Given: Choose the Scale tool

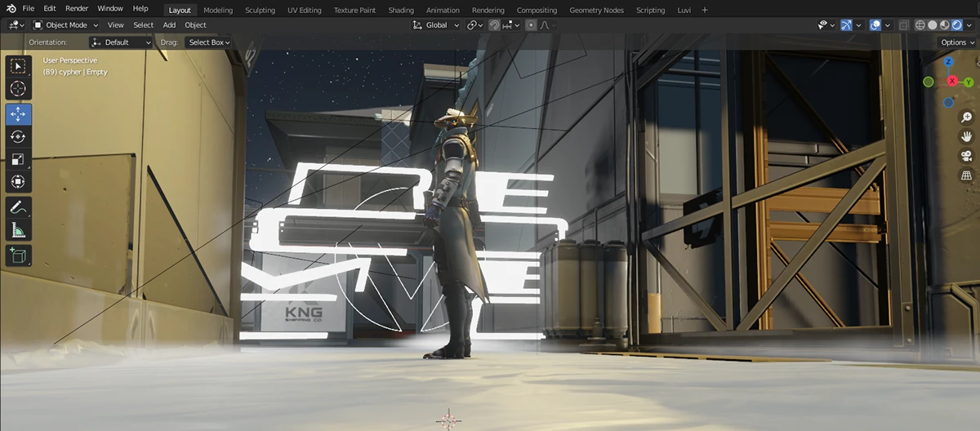Looking at the screenshot, I should pyautogui.click(x=18, y=159).
